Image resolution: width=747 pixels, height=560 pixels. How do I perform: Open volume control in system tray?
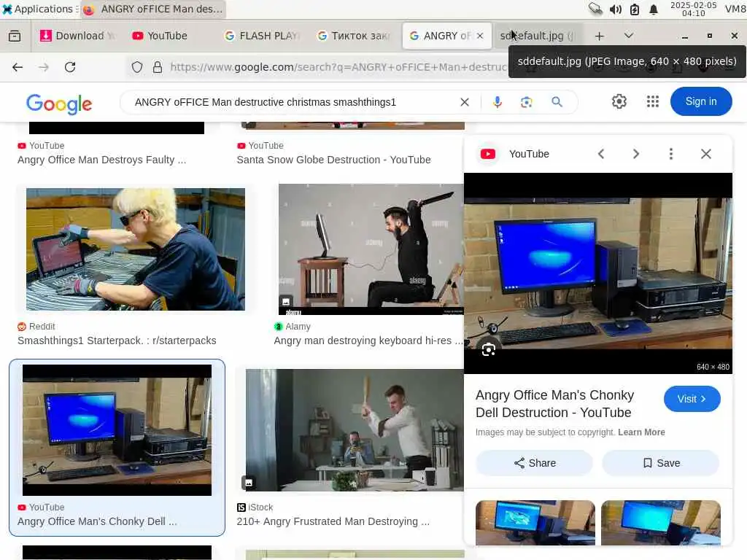[616, 9]
